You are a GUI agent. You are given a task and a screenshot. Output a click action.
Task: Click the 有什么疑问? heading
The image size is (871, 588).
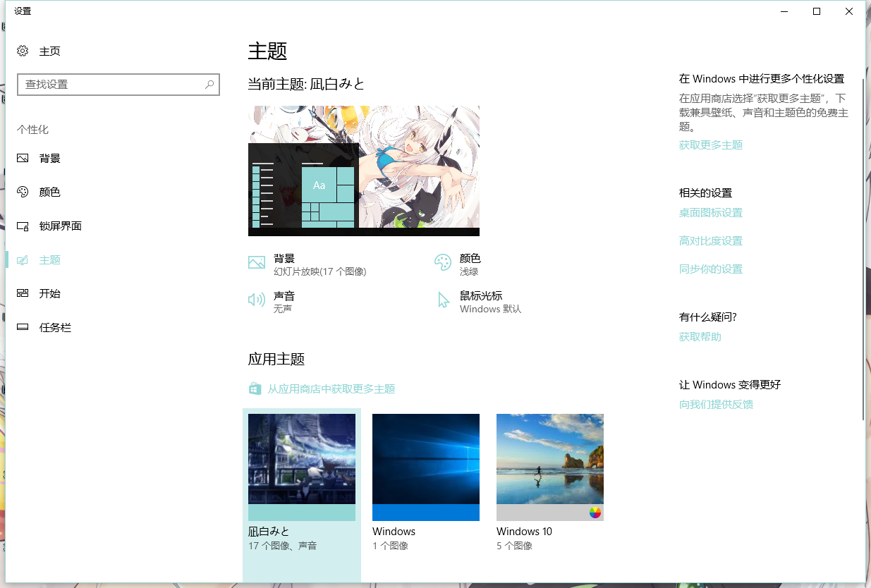[x=708, y=317]
